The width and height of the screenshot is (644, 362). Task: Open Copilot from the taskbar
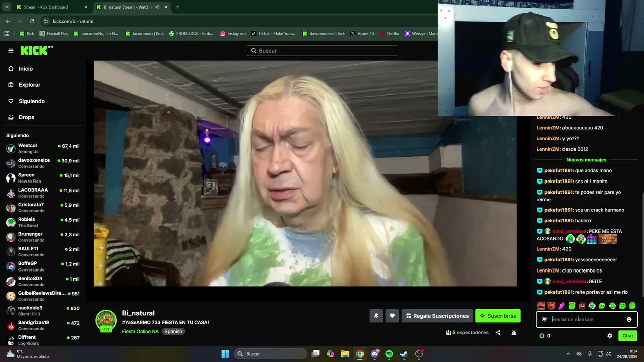pyautogui.click(x=331, y=354)
